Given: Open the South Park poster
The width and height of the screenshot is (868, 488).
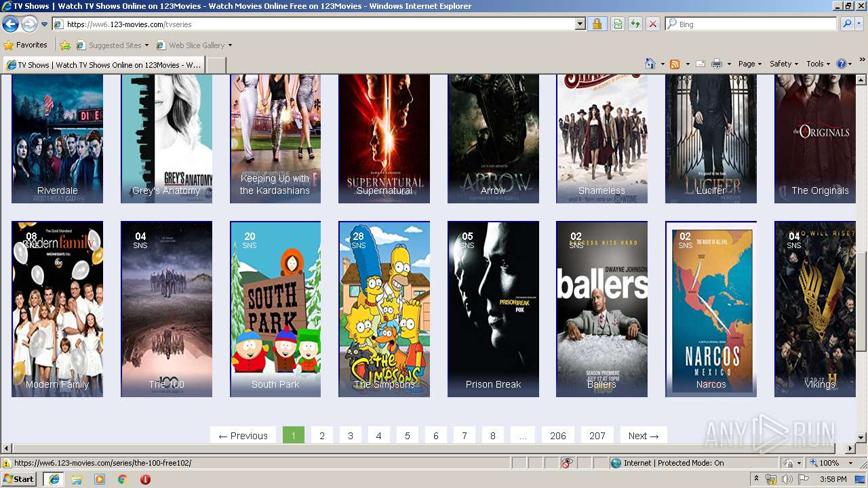Looking at the screenshot, I should (x=275, y=309).
